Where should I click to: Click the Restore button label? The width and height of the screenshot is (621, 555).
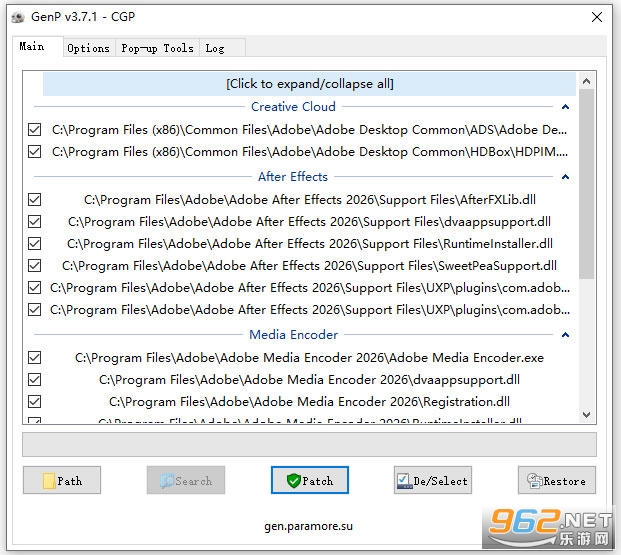[564, 481]
